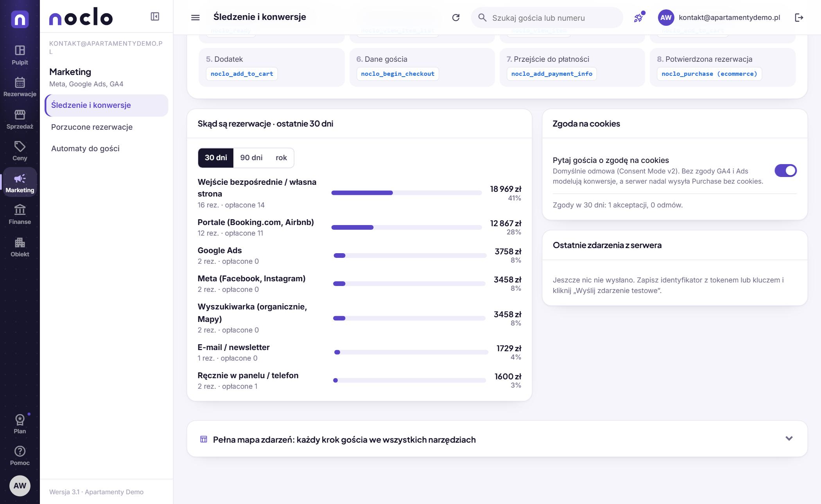This screenshot has height=504, width=821.
Task: Click the account email kontakt@apartamentydemo.pl
Action: (x=729, y=18)
